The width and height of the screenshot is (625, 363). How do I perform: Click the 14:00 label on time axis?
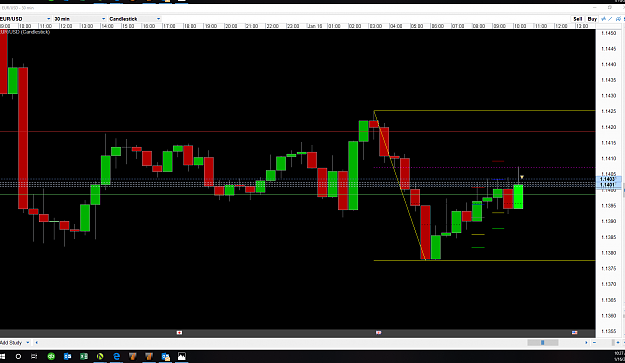point(107,26)
